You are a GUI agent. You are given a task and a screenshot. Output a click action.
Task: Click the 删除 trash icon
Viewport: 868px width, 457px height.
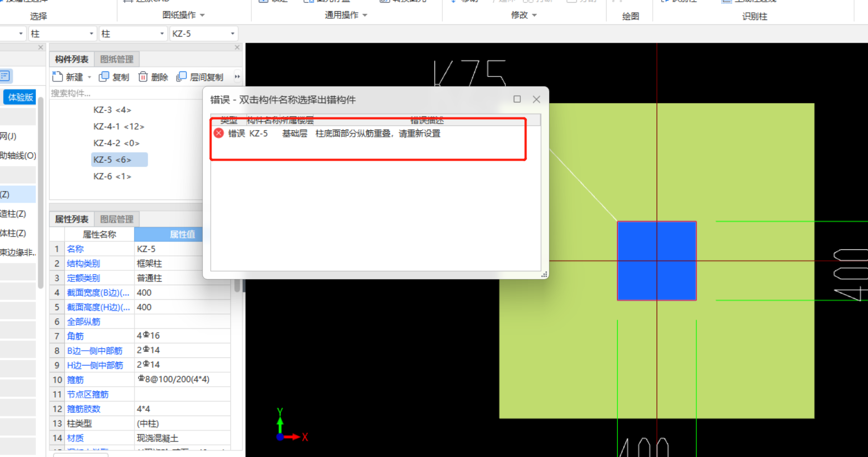tap(143, 76)
